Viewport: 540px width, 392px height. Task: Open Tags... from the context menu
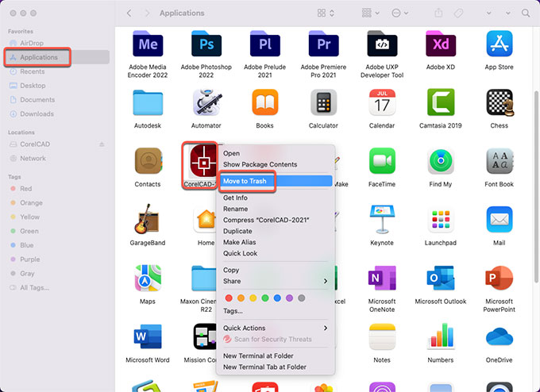pos(276,311)
